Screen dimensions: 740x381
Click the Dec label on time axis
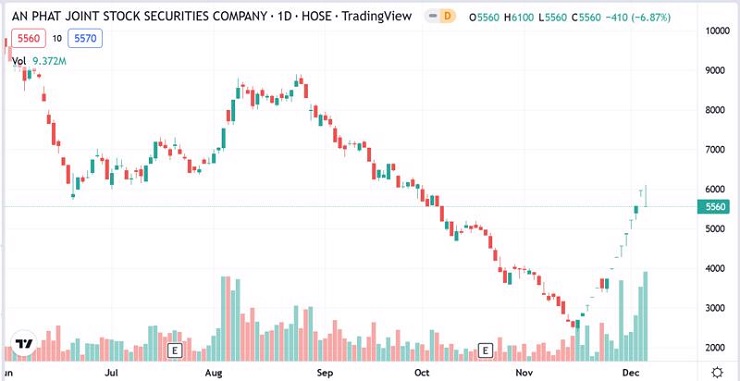click(x=630, y=373)
